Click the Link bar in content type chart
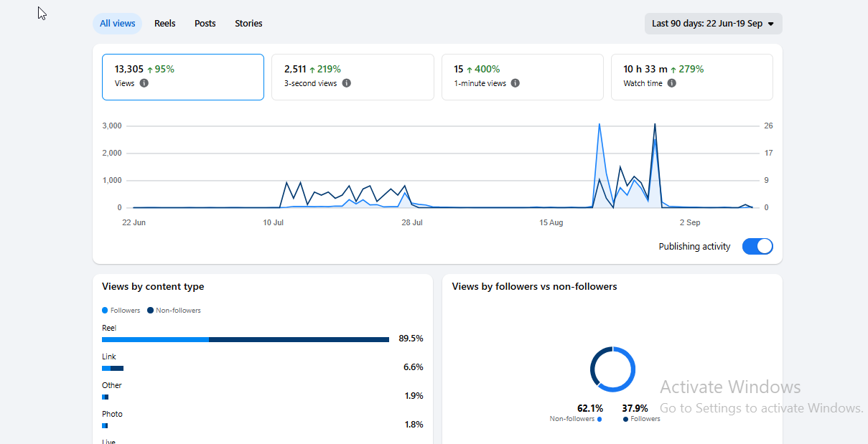This screenshot has width=868, height=444. click(113, 368)
